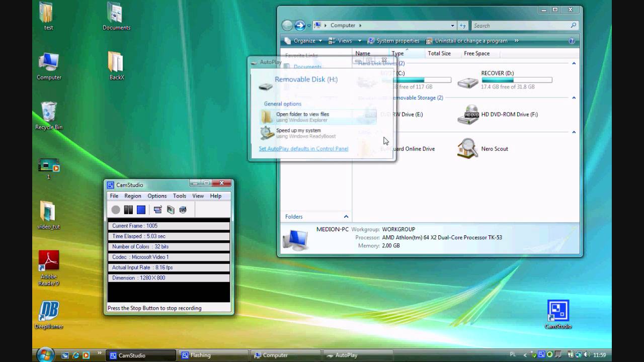Viewport: 644px width, 362px height.
Task: Choose Open folder to view files
Action: coord(318,117)
